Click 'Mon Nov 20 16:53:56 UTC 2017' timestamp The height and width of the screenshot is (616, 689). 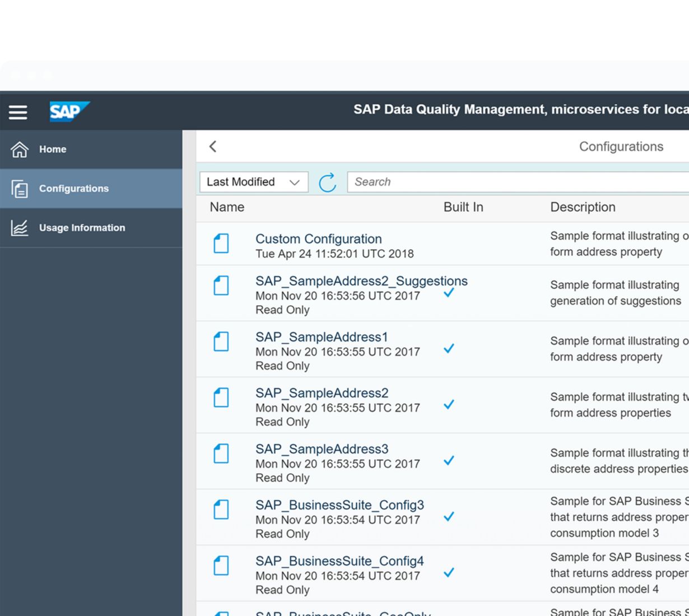pyautogui.click(x=337, y=296)
